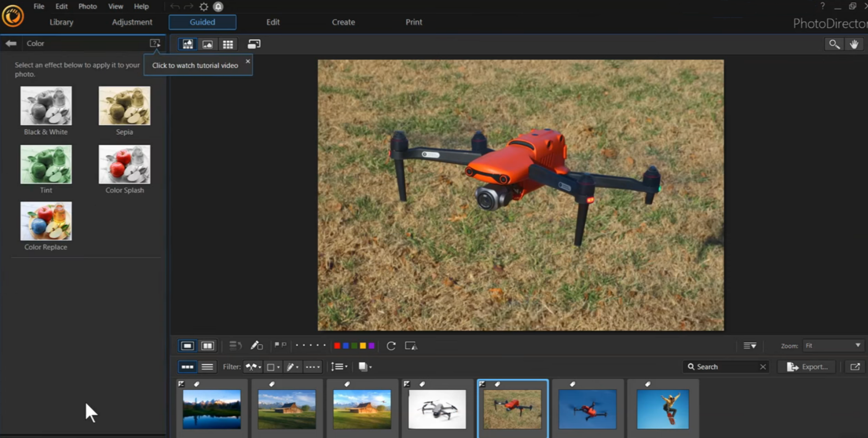Open the Color Replace effect
The width and height of the screenshot is (868, 438).
pos(46,222)
